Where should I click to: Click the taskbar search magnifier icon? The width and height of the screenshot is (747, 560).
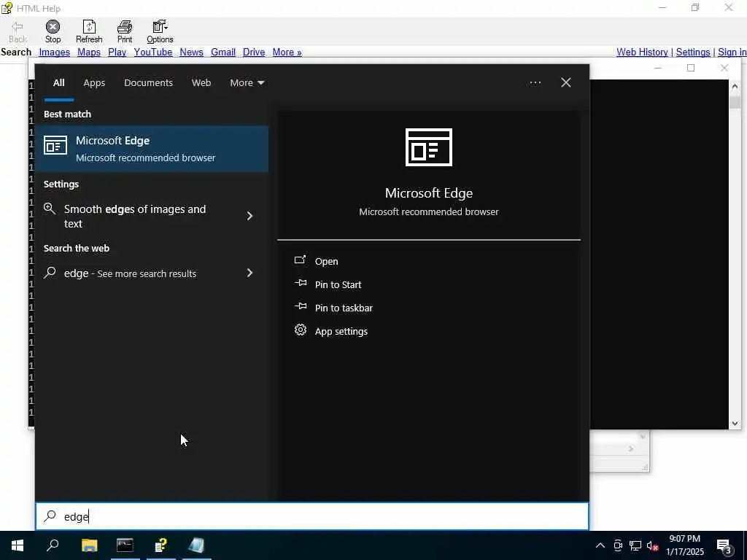[x=53, y=545]
